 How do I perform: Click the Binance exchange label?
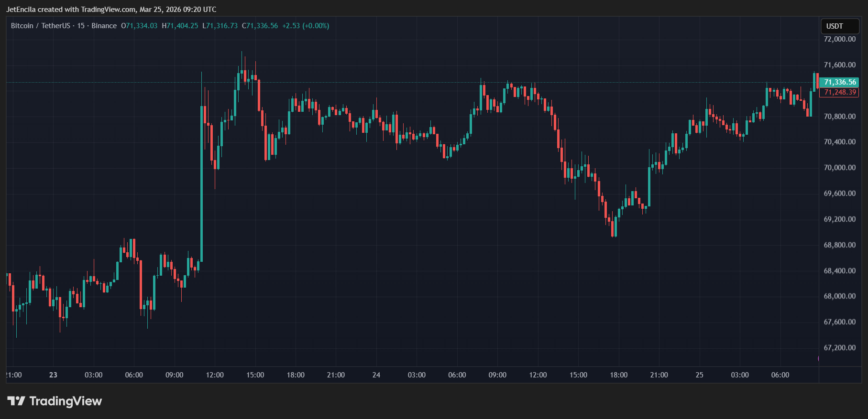click(x=104, y=26)
